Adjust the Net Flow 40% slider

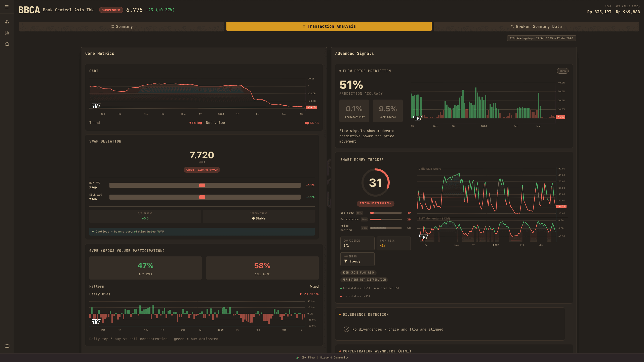[x=386, y=213]
